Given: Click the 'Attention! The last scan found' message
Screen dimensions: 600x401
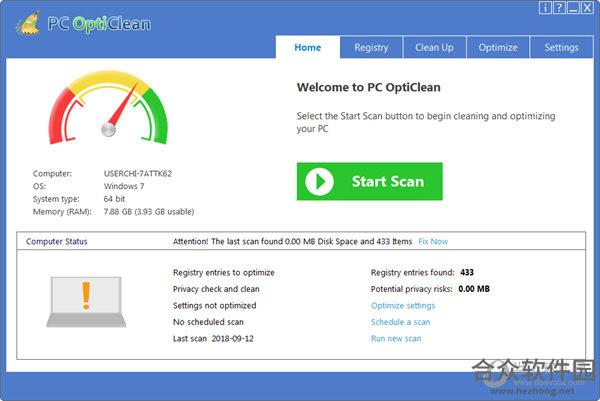Looking at the screenshot, I should 292,241.
